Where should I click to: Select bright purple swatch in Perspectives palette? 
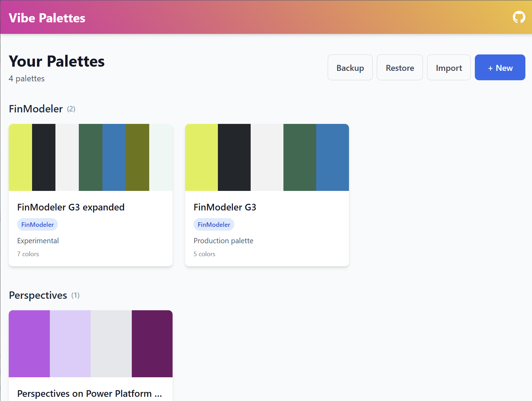pos(29,344)
